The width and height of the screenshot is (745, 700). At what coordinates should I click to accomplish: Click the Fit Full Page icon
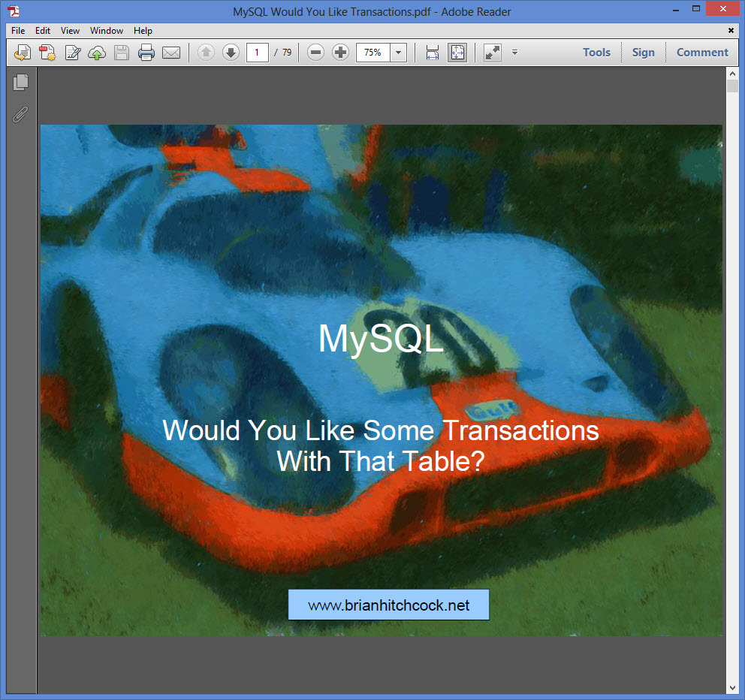click(456, 53)
